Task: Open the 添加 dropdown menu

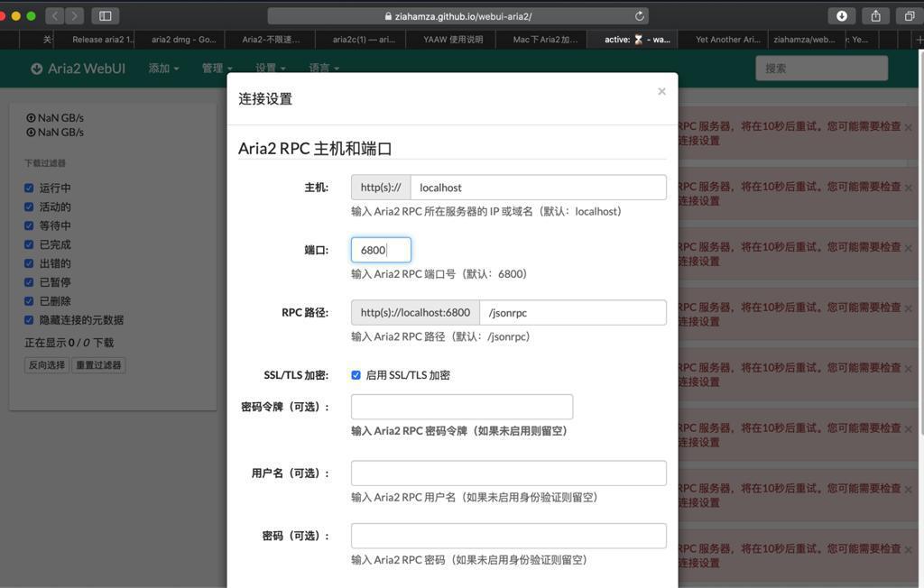Action: (164, 69)
